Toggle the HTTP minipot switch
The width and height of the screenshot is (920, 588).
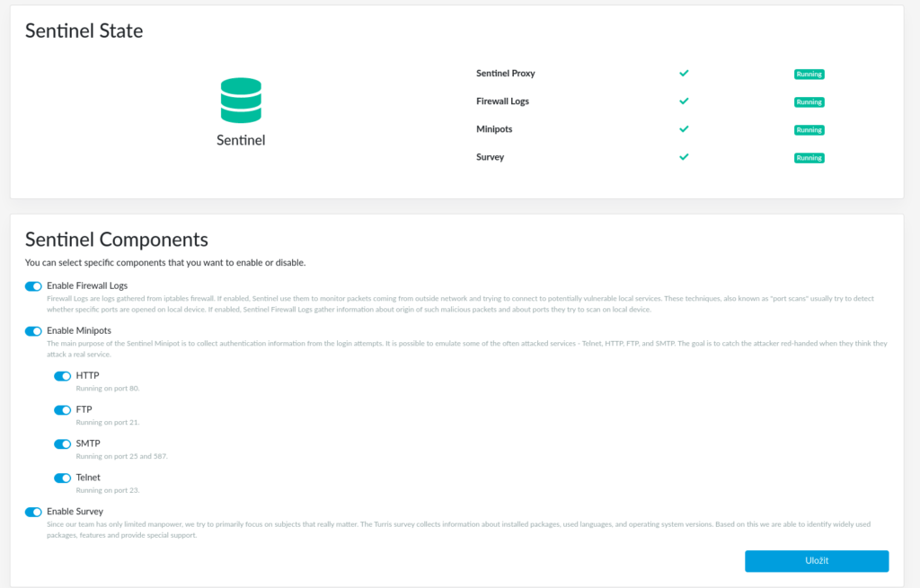point(63,376)
